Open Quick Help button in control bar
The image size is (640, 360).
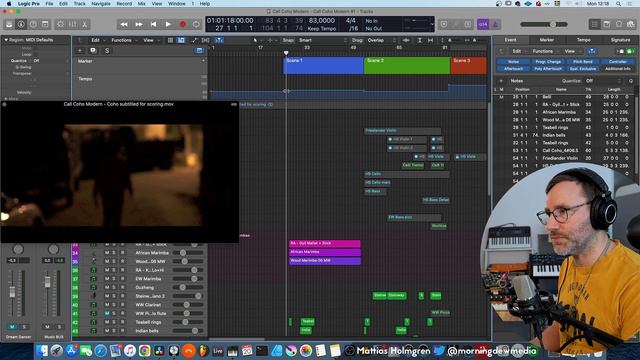tap(33, 24)
